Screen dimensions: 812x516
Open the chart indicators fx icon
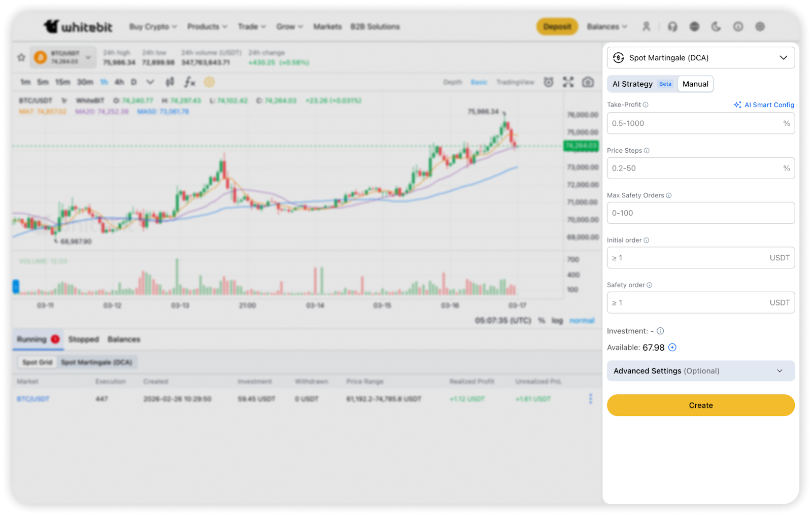coord(189,82)
